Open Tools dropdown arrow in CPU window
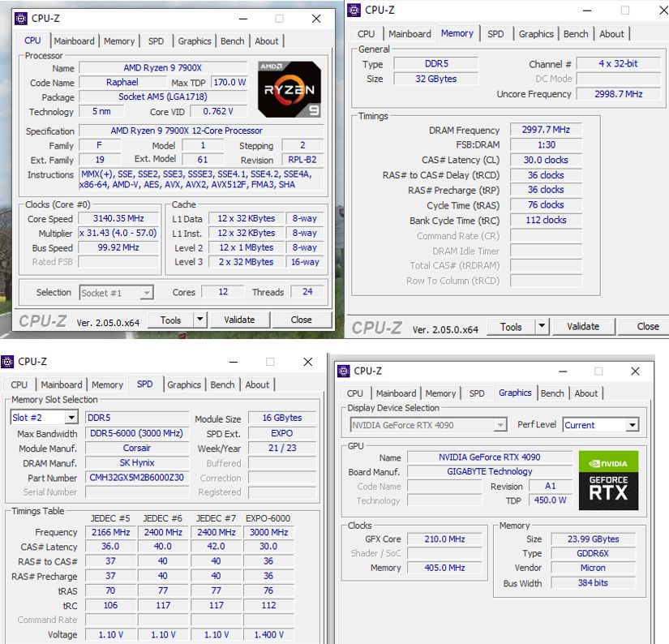This screenshot has width=669, height=644. [199, 320]
